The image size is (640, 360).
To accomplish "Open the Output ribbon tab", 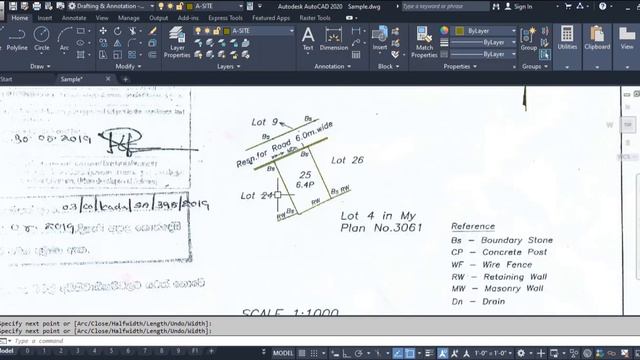I will 158,18.
